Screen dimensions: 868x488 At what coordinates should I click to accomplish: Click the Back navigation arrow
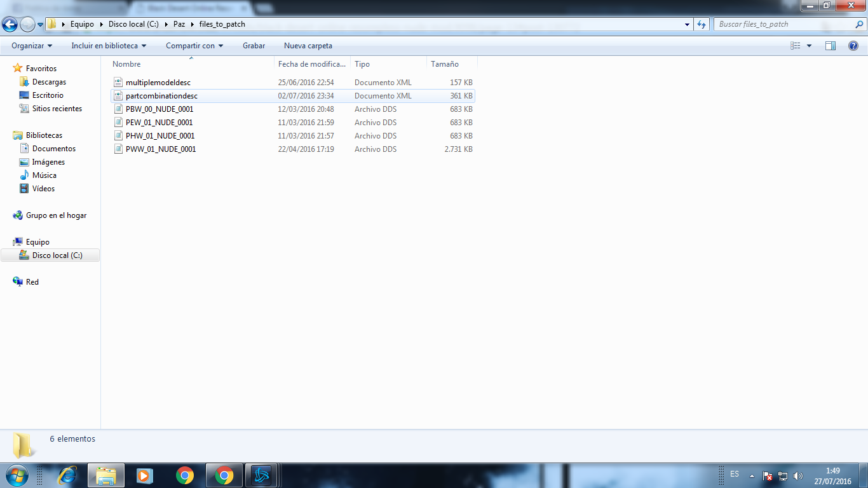coord(10,25)
